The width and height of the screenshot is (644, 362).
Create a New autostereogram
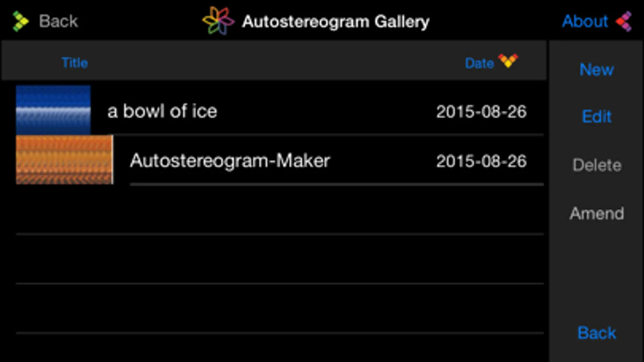click(x=596, y=70)
